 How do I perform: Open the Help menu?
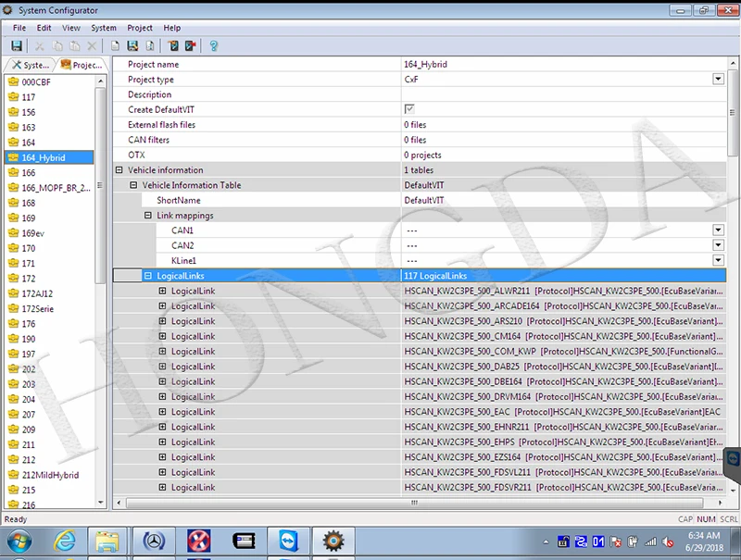pyautogui.click(x=172, y=28)
